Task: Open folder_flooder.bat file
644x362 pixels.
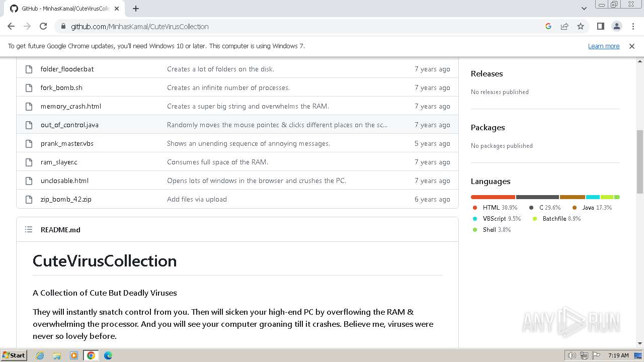Action: click(67, 69)
